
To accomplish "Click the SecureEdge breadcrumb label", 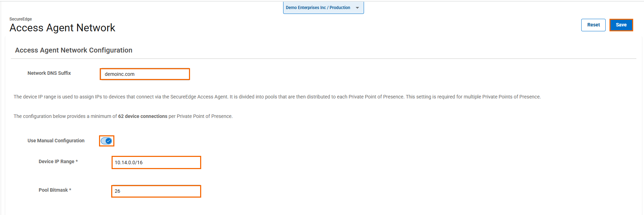I will point(21,19).
